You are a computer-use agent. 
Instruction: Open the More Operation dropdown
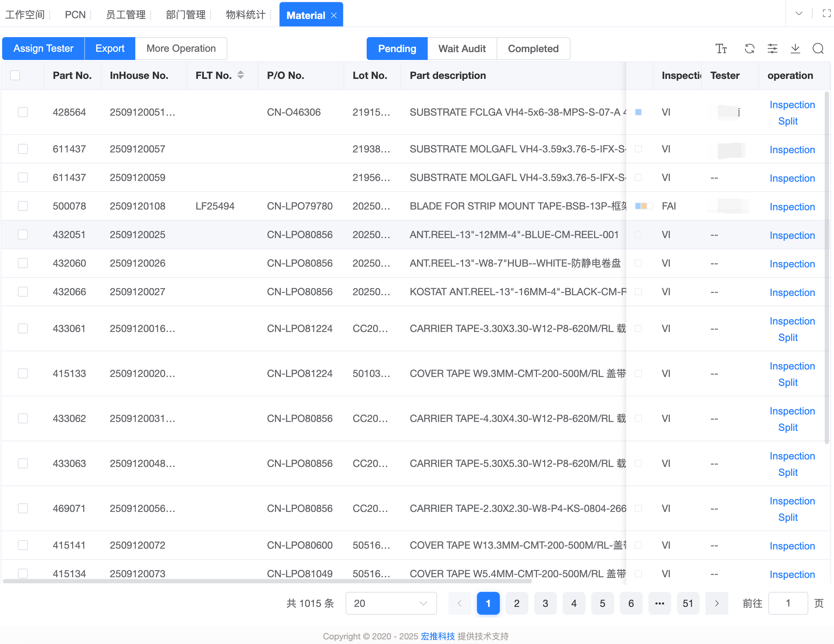(181, 49)
